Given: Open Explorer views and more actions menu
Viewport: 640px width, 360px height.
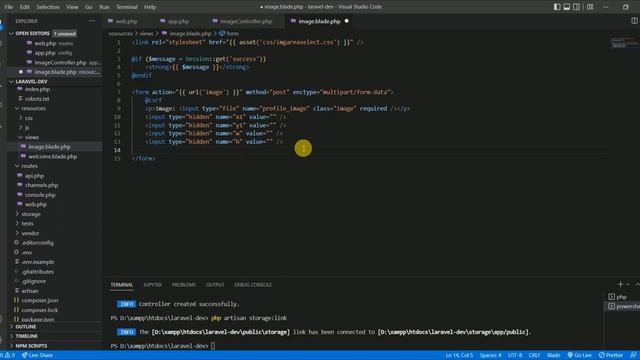Looking at the screenshot, I should point(92,21).
